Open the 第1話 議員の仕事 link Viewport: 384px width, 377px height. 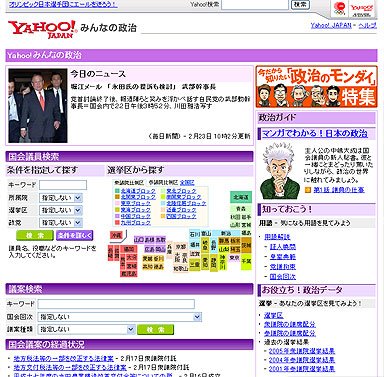(x=339, y=190)
